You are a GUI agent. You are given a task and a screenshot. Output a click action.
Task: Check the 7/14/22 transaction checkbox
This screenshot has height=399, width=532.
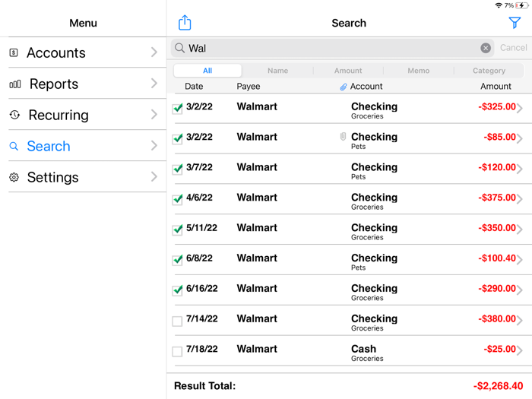pos(177,321)
